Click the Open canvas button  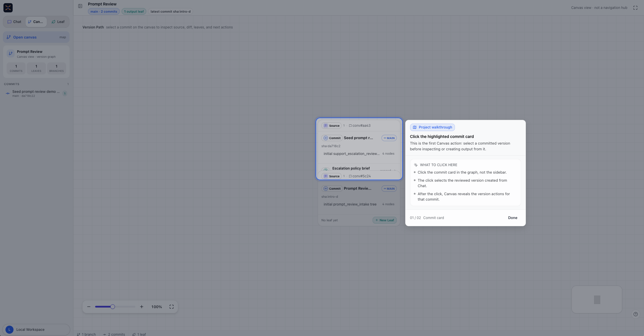coord(36,37)
